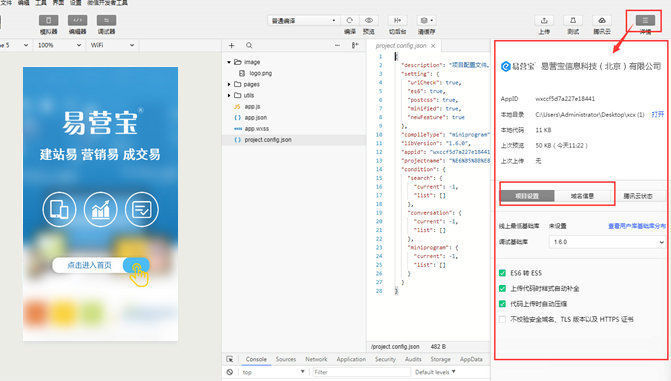Screen dimensions: 671x381
Task: Click the 上传 upload icon
Action: point(544,20)
